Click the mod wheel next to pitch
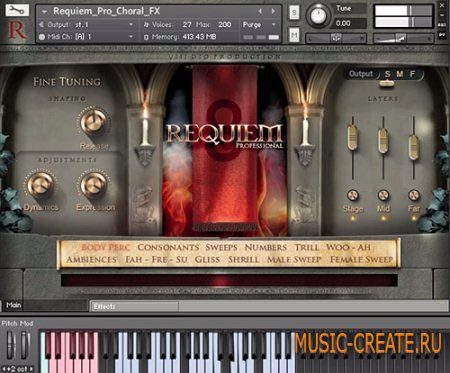 click(x=25, y=346)
